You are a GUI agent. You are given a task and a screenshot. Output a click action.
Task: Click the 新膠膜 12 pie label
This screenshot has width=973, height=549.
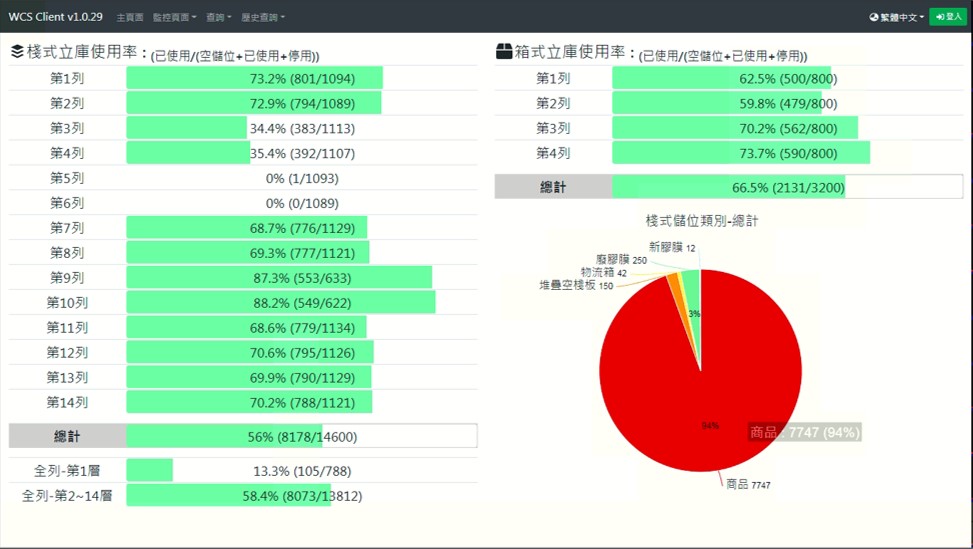[672, 247]
